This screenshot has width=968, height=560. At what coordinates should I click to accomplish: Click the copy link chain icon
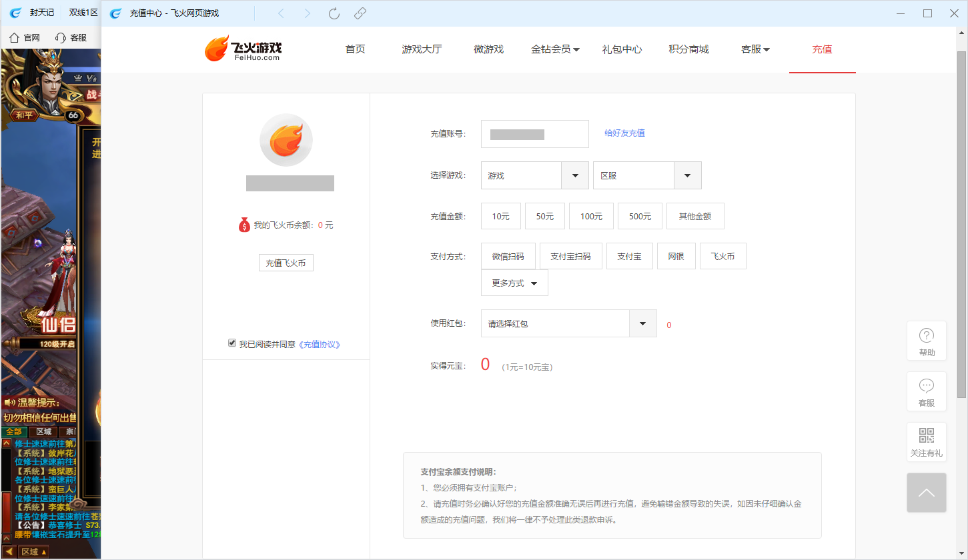pyautogui.click(x=360, y=13)
